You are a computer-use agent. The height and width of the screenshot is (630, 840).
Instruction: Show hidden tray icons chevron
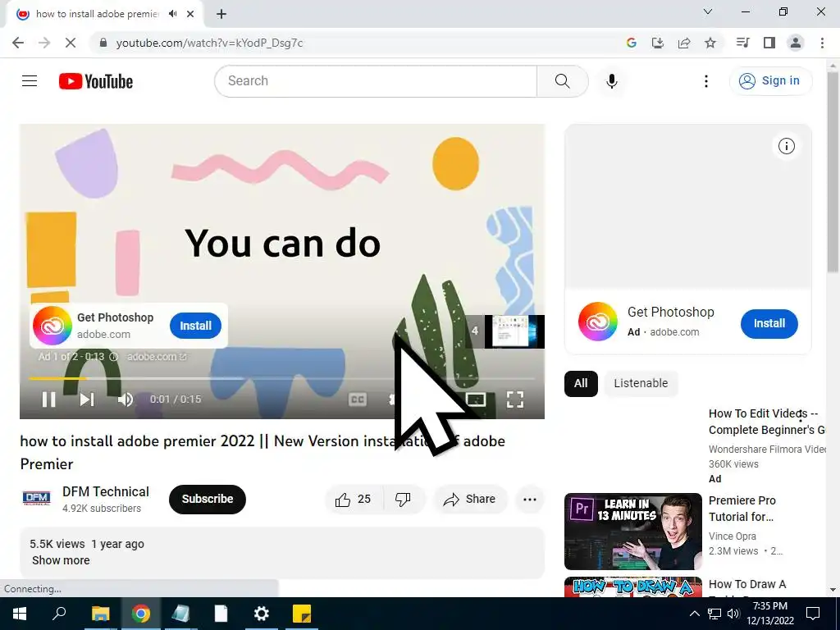[x=694, y=614]
